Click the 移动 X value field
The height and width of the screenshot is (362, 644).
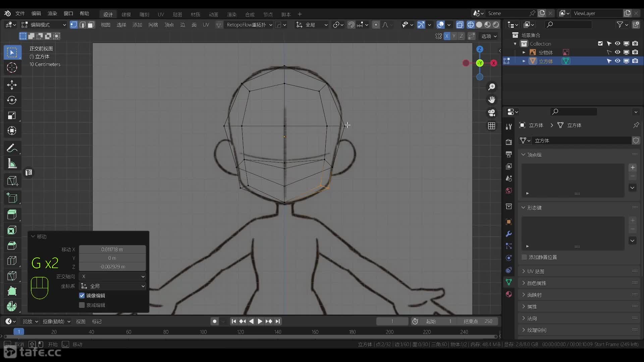112,249
